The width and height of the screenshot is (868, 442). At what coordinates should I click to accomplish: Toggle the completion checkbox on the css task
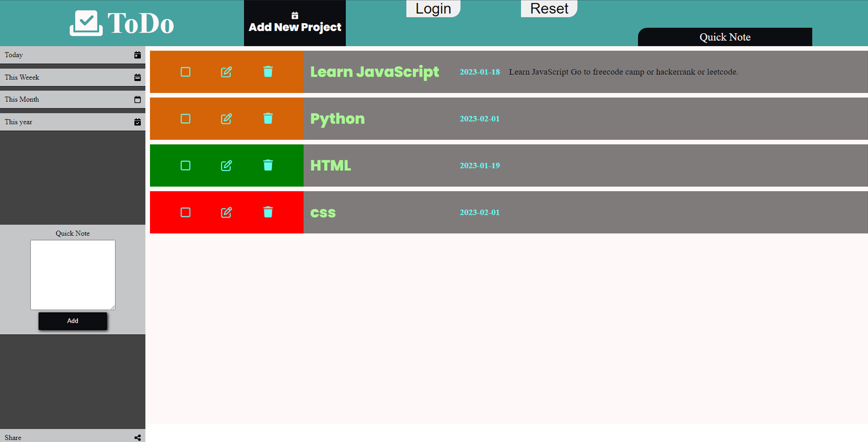185,212
